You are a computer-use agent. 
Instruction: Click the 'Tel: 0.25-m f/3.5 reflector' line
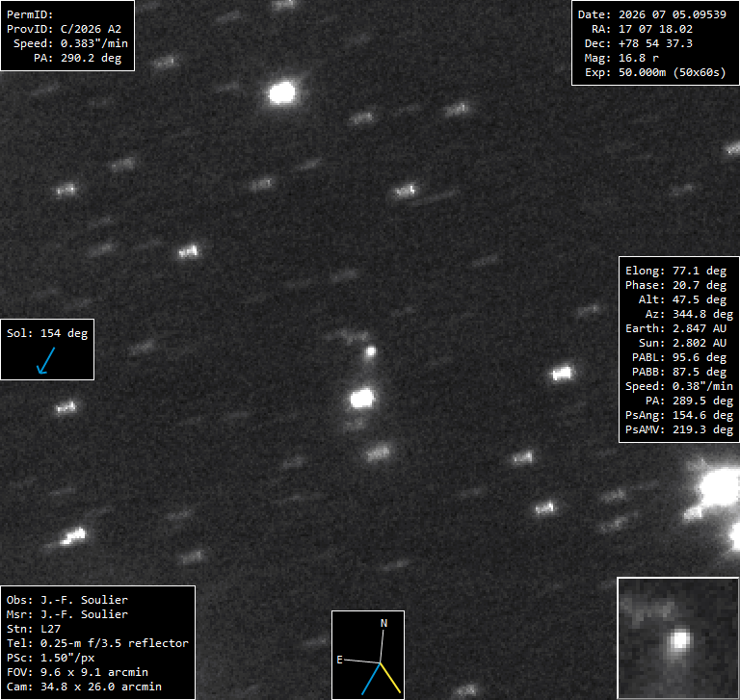pos(97,643)
